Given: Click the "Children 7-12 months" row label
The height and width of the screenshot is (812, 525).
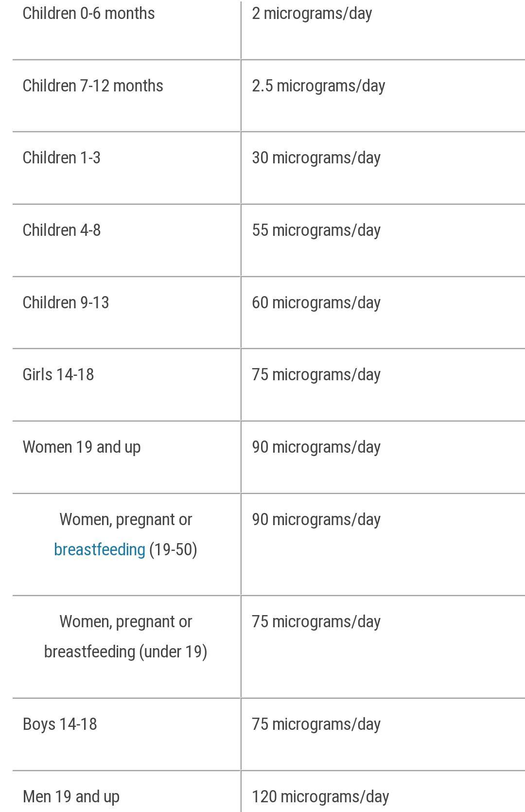Looking at the screenshot, I should pos(93,86).
